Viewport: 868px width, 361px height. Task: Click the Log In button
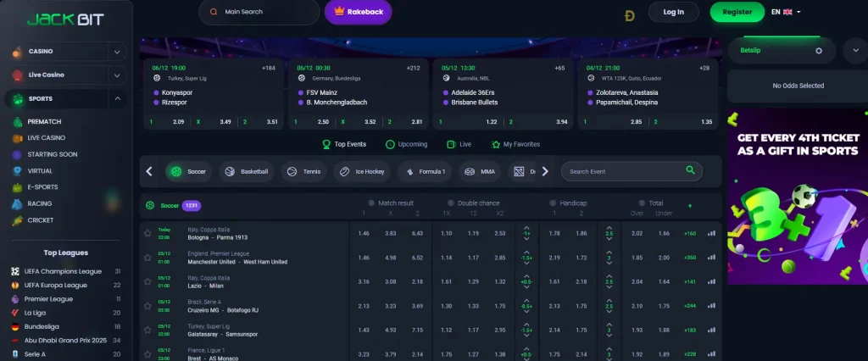click(673, 12)
